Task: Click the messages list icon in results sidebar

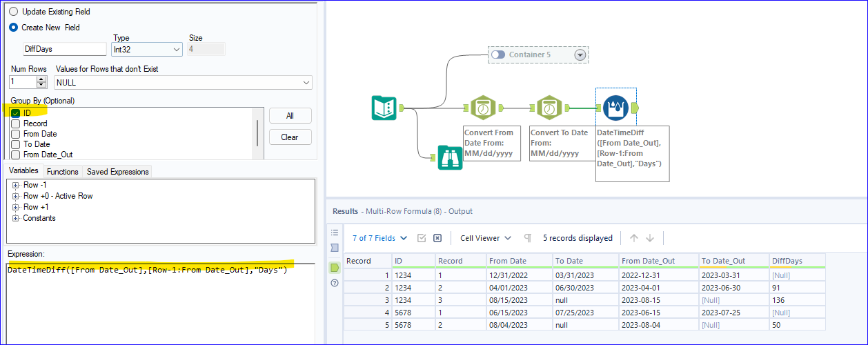Action: [335, 233]
